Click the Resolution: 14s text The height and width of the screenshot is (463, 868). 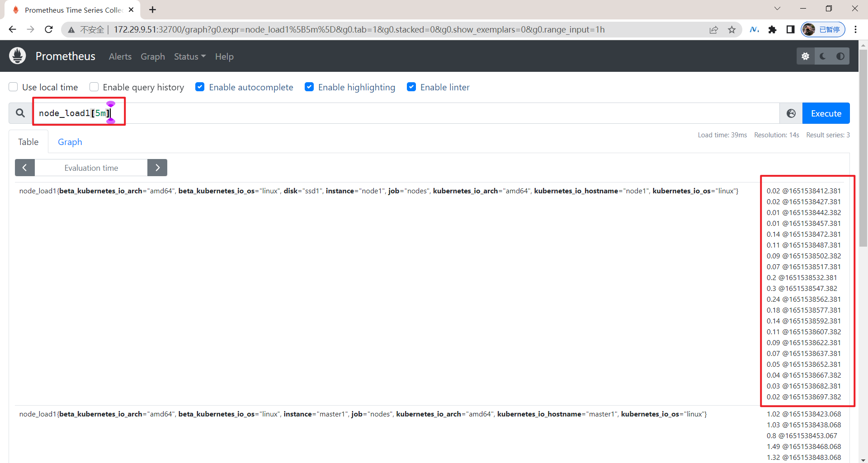(777, 135)
